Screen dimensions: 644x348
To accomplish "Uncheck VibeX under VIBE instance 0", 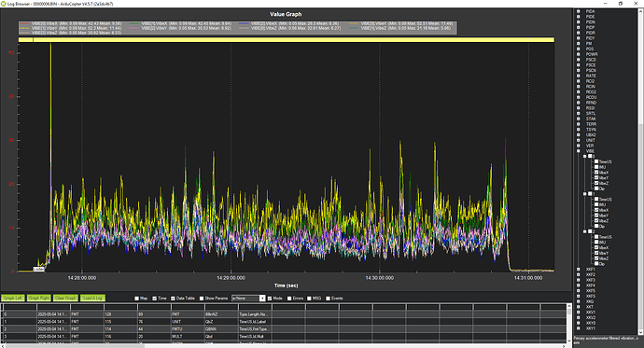I will point(596,173).
